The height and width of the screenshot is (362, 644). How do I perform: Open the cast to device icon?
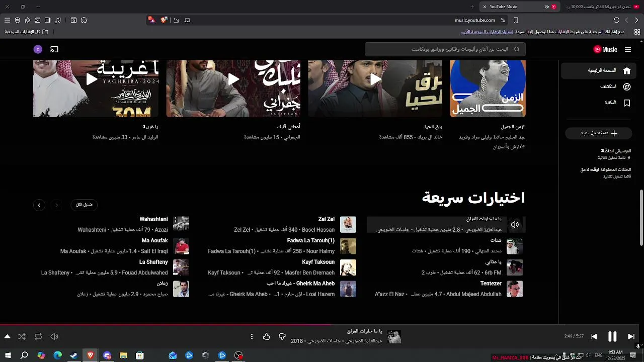coord(54,49)
